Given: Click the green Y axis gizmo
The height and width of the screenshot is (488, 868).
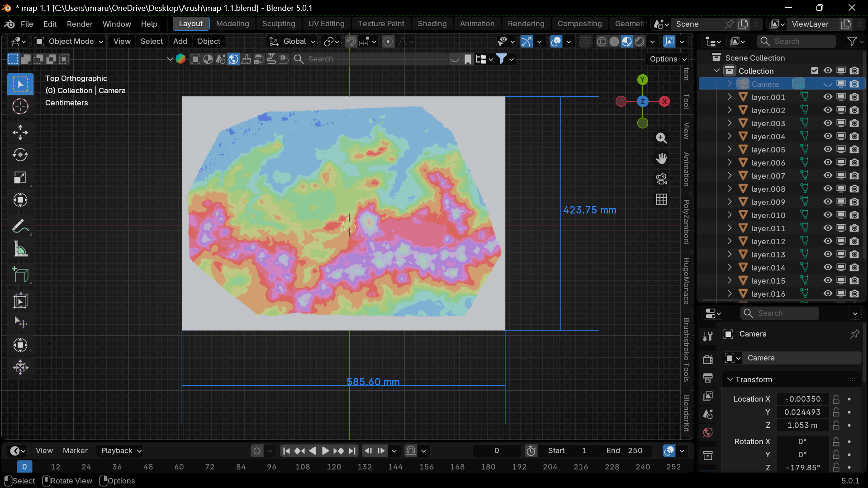Looking at the screenshot, I should coord(642,80).
